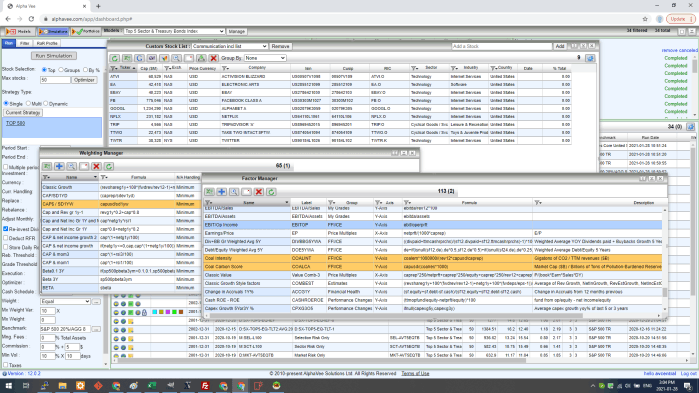This screenshot has height=393, width=699.
Task: Click the Manage button next to Models
Action: (x=237, y=31)
